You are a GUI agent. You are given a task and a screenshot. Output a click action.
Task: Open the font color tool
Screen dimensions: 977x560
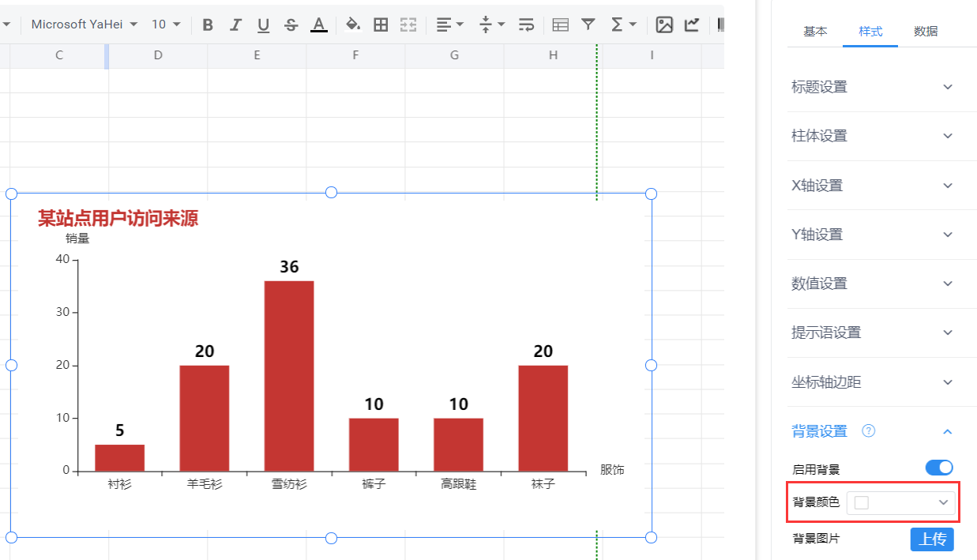[x=319, y=24]
